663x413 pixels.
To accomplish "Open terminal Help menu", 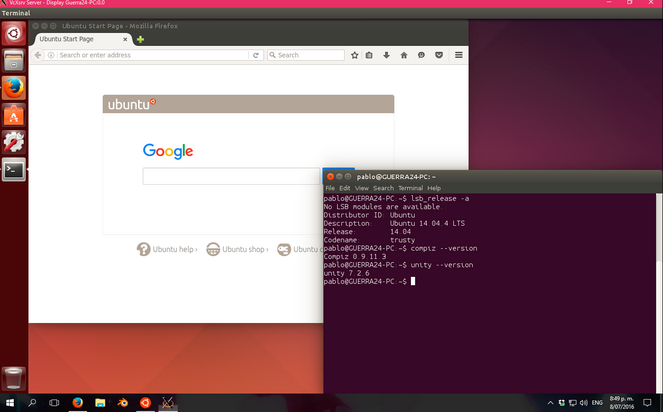I will [434, 188].
